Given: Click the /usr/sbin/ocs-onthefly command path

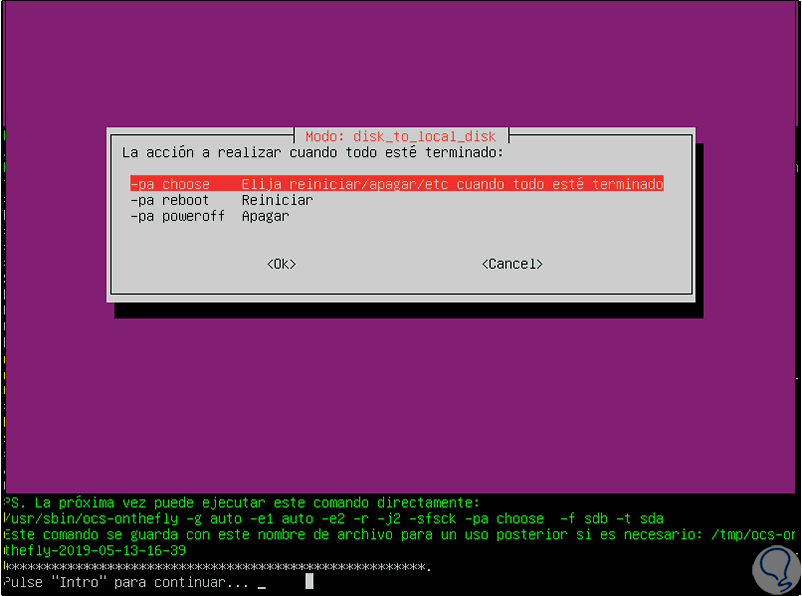Looking at the screenshot, I should [x=91, y=518].
